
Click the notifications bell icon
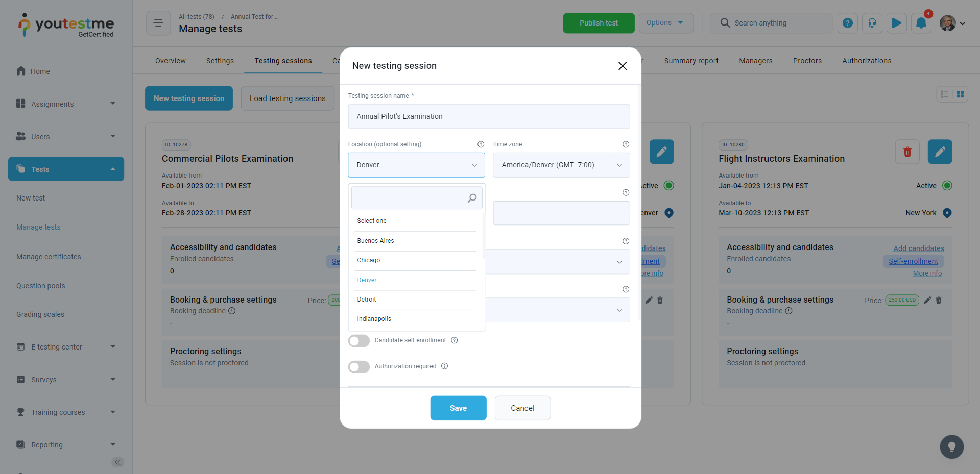coord(921,23)
